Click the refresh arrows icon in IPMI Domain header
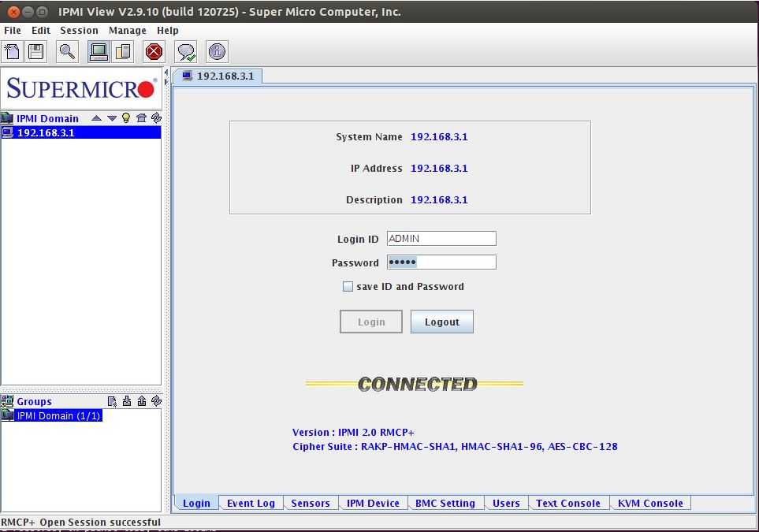Screen dimensions: 759x532 (x=156, y=117)
